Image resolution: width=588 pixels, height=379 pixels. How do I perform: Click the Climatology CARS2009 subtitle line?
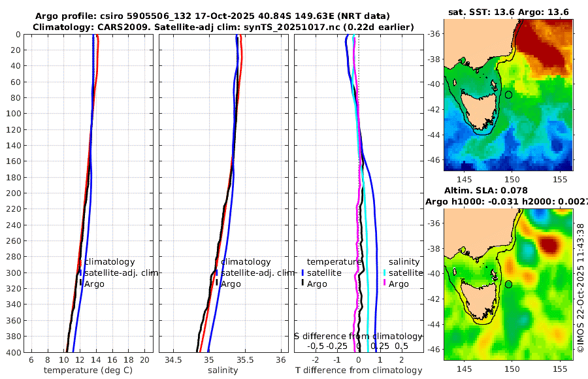coord(223,27)
